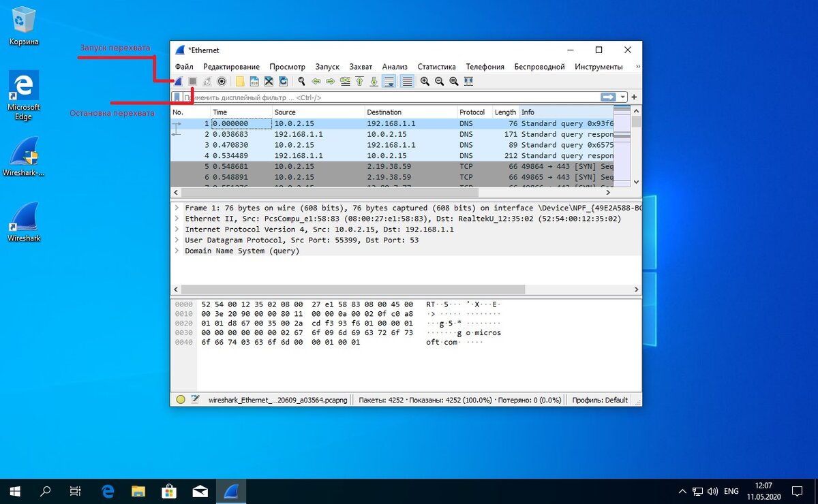
Task: Click the display filter input field
Action: (392, 97)
